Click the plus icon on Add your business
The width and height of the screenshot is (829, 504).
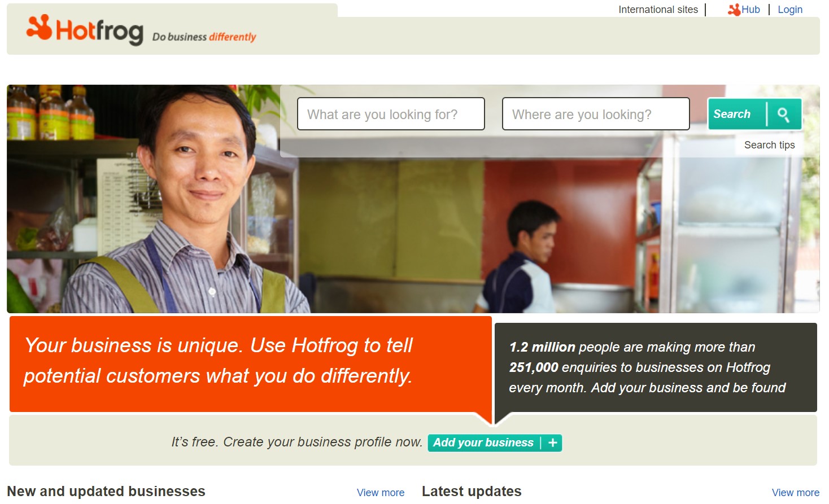coord(553,443)
